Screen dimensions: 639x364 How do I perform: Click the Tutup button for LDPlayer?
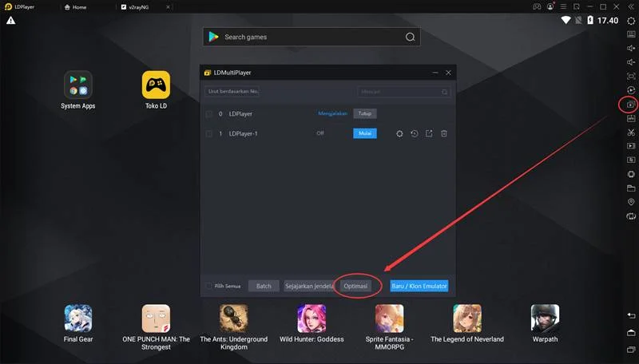tap(365, 113)
